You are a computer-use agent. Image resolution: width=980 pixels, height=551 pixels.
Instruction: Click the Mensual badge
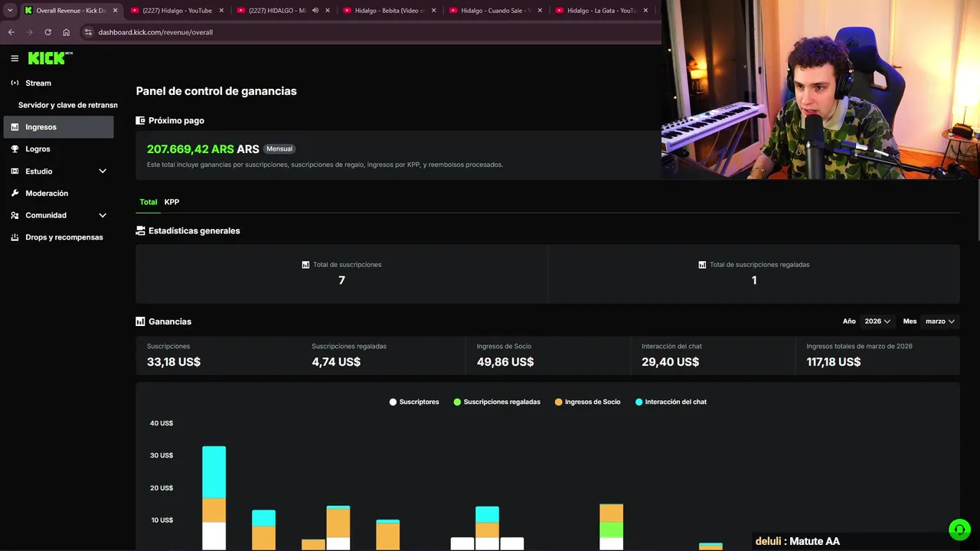pos(279,149)
